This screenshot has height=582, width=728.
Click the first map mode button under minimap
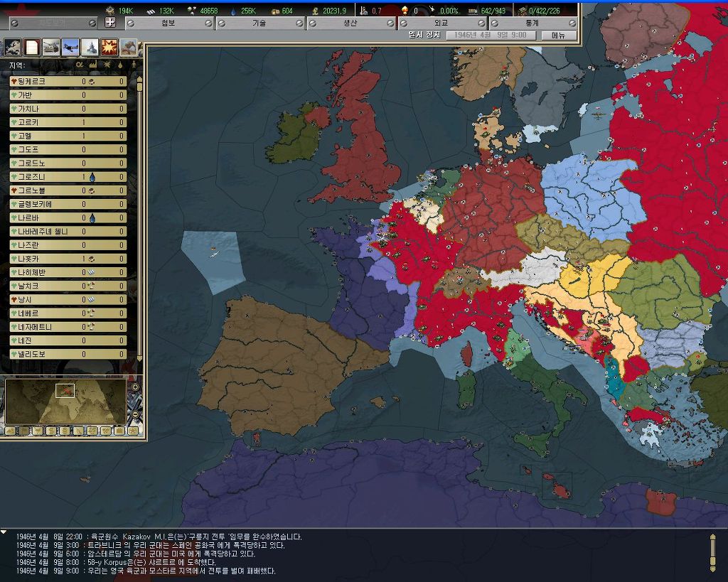click(x=10, y=431)
